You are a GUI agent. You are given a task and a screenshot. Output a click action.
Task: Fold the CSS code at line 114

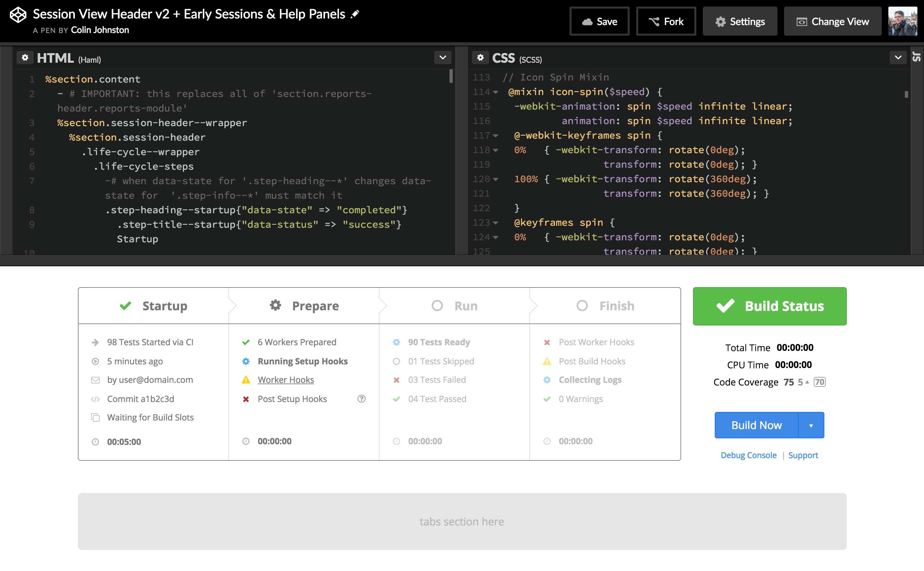495,92
